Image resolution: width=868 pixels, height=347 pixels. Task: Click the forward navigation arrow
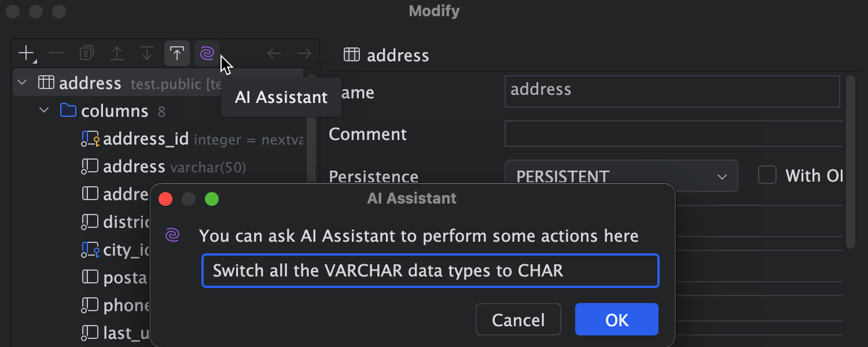pos(304,54)
